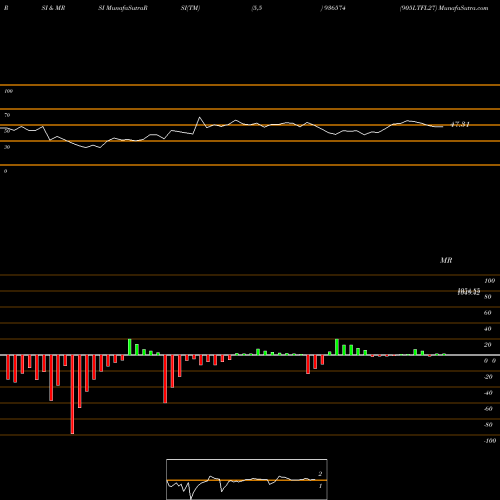Click the MR axis label -80
Viewport: 500px width, 500px height.
[x=488, y=425]
